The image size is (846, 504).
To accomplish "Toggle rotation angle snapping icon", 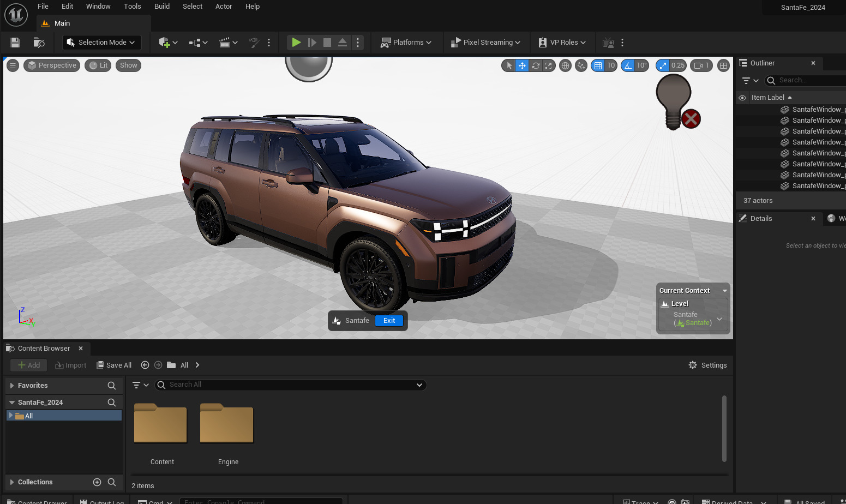I will click(x=628, y=65).
